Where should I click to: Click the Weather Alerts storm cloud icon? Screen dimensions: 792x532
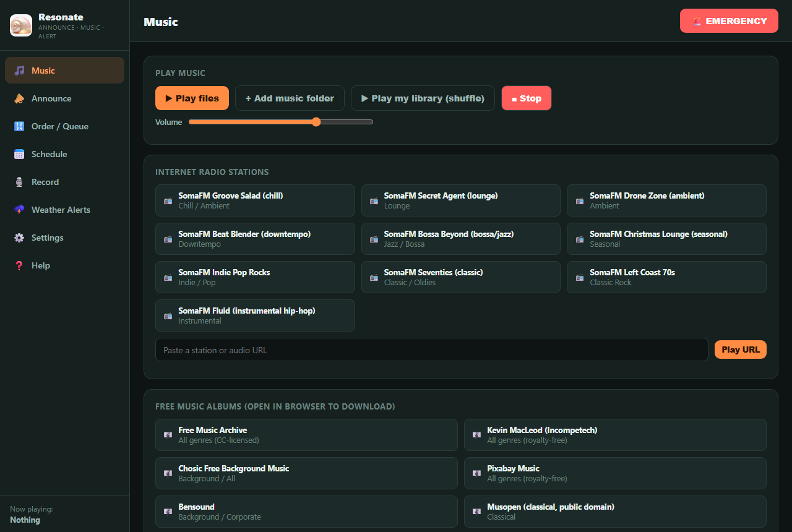click(x=20, y=210)
